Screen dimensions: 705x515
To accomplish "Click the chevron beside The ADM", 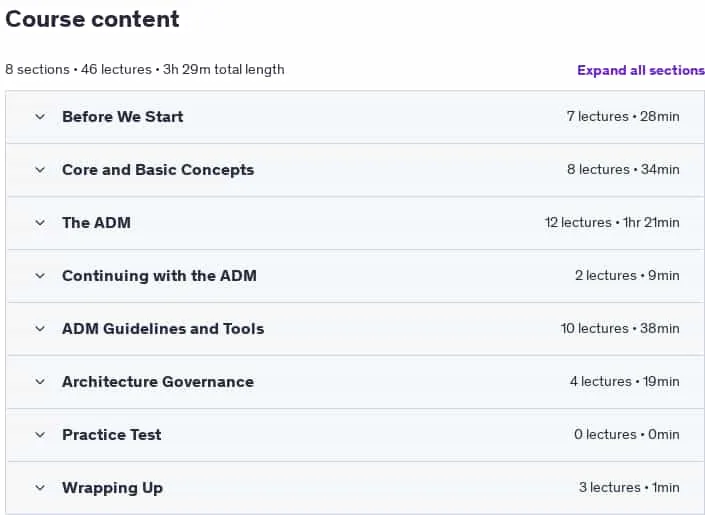I will click(x=40, y=223).
